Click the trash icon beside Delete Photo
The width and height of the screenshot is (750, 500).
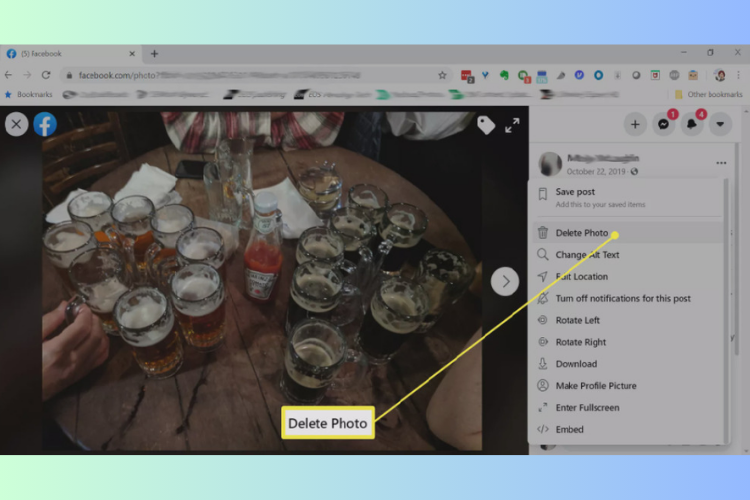click(x=542, y=233)
